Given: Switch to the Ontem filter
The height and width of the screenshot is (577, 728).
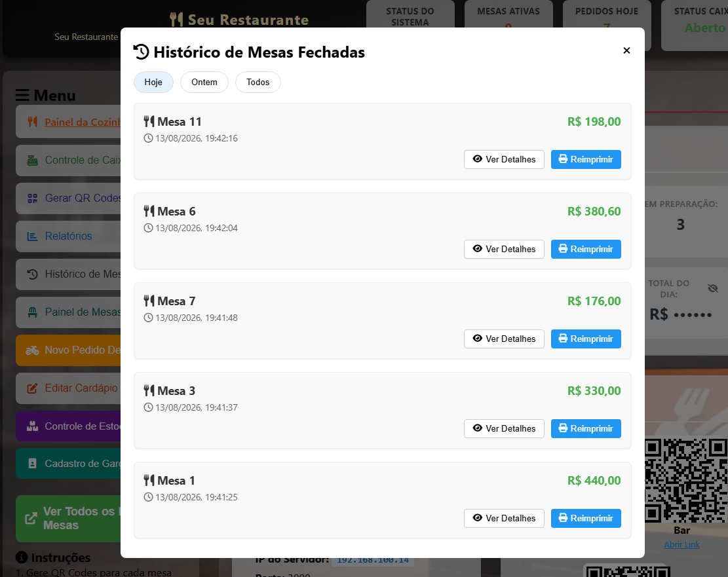Looking at the screenshot, I should (204, 82).
